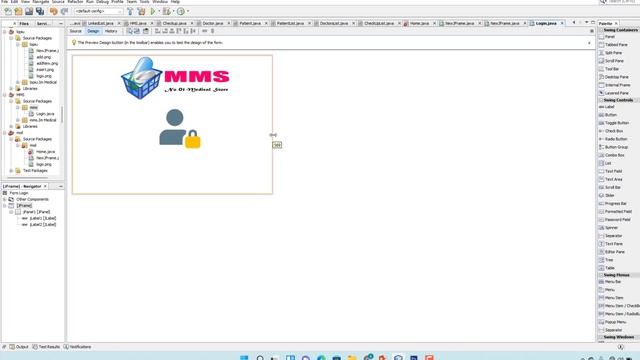Click the Redo toolbar icon
640x360 pixels.
64,11
